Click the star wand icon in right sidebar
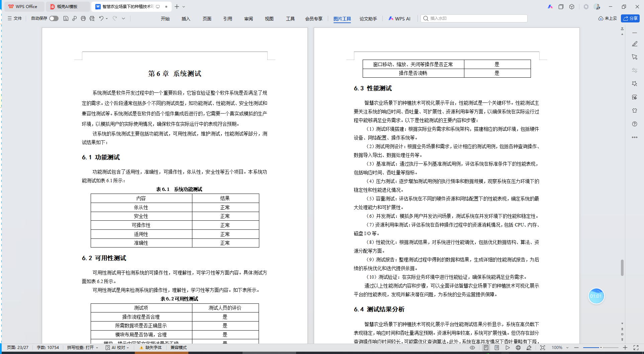644x354 pixels. 635,84
